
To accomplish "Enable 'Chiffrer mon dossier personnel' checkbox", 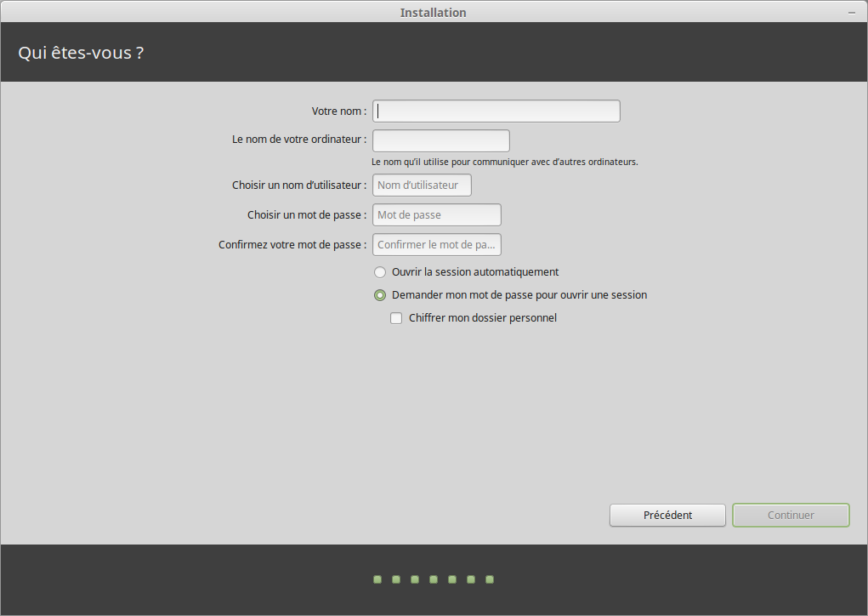I will pos(396,318).
